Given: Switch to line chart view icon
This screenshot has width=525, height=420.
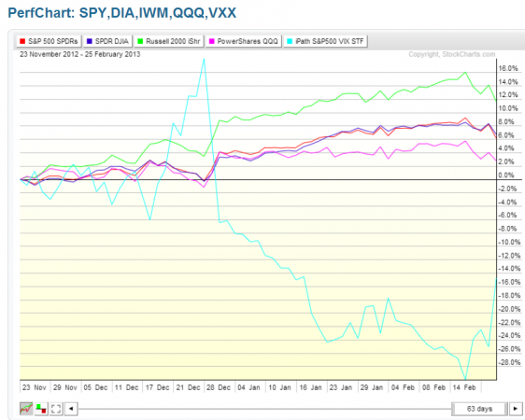Looking at the screenshot, I should tap(26, 409).
